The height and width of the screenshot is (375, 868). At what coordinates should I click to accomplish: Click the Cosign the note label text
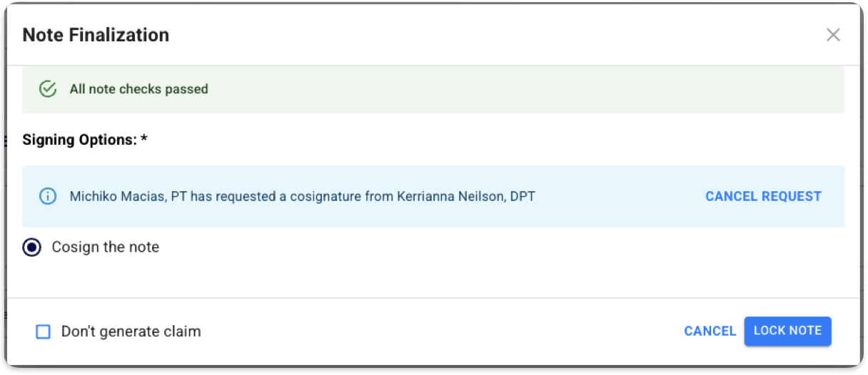coord(106,247)
